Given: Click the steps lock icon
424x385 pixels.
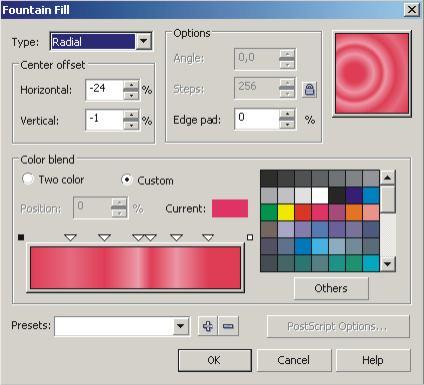Looking at the screenshot, I should (309, 89).
